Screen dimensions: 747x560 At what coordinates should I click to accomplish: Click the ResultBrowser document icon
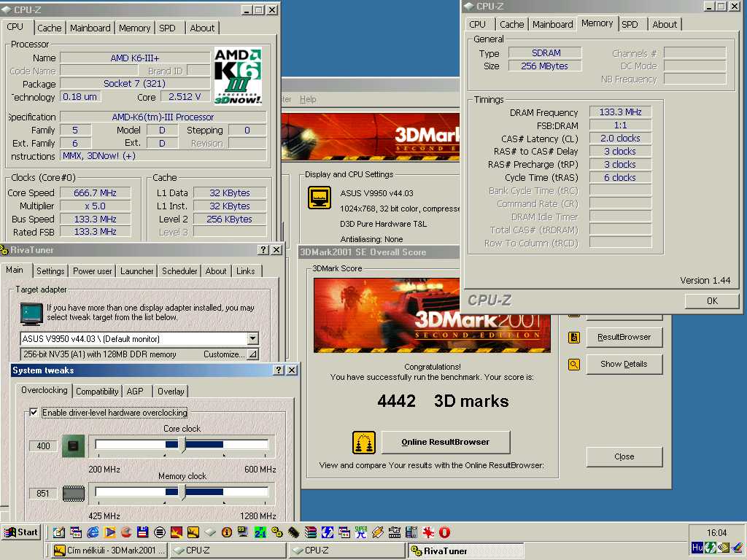tap(574, 337)
